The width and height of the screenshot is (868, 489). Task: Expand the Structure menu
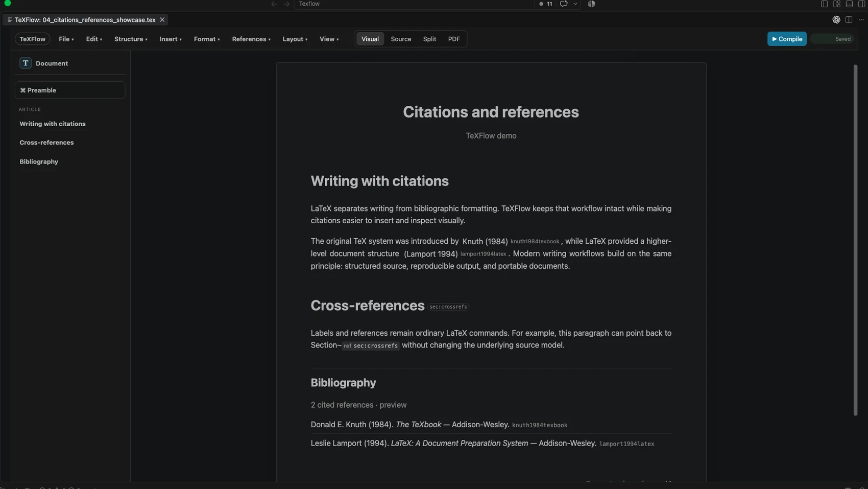click(131, 39)
